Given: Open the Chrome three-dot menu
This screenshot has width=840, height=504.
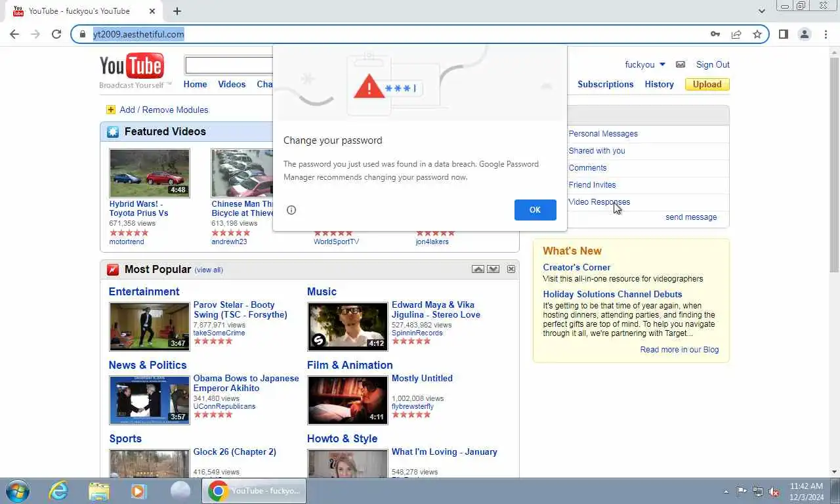Looking at the screenshot, I should (x=826, y=34).
